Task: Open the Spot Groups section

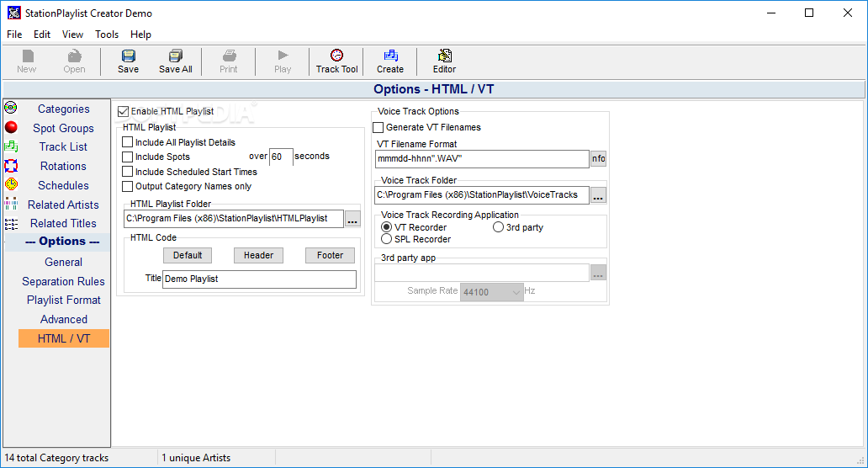Action: point(63,128)
